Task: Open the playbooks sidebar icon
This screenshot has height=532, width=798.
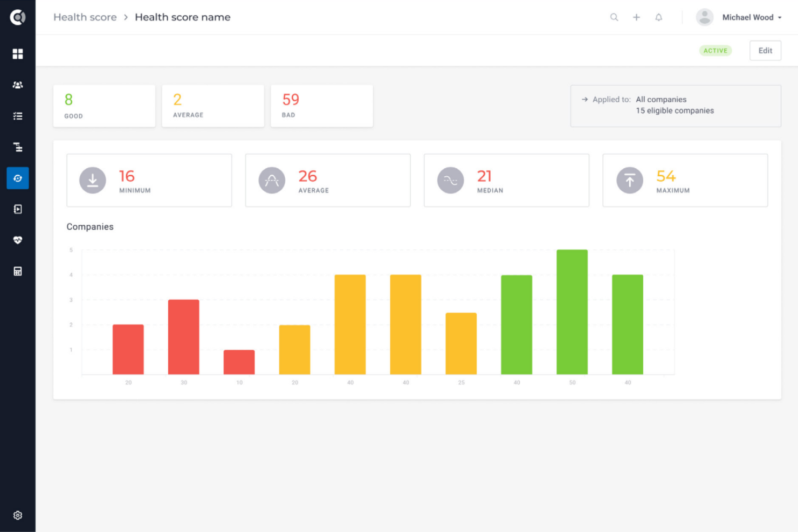Action: click(18, 209)
